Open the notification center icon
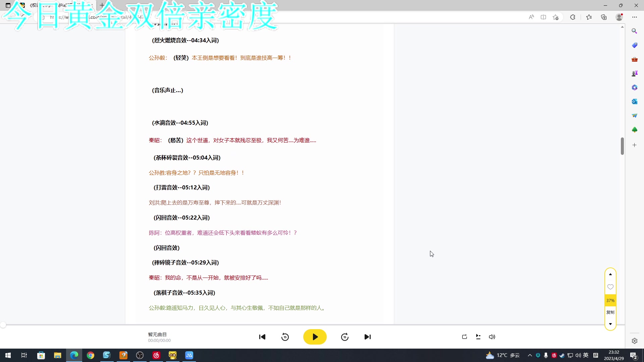This screenshot has height=362, width=644. point(634,355)
